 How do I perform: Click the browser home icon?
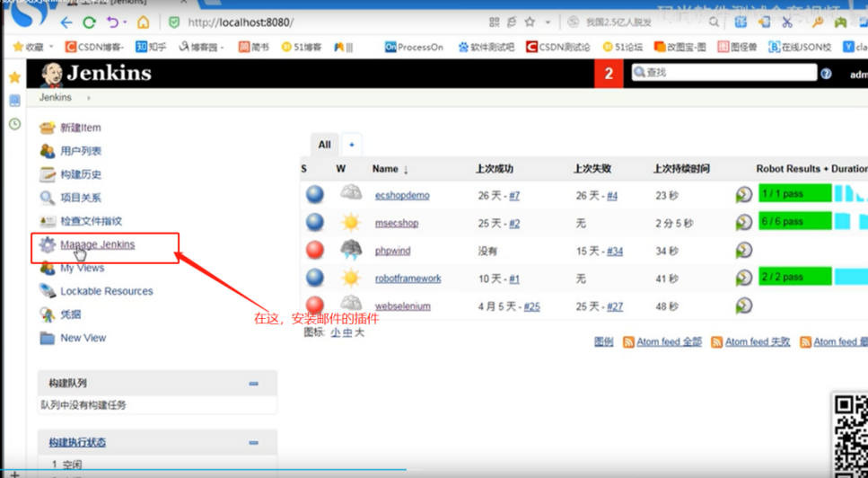coord(144,22)
